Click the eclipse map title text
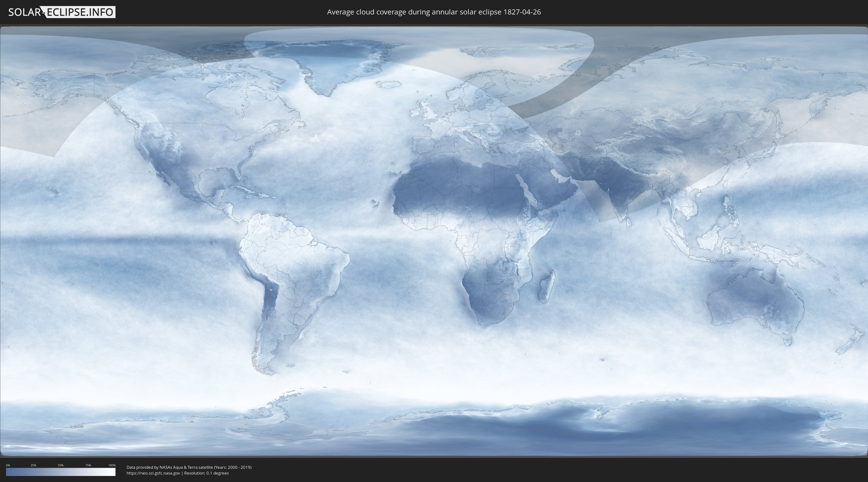The height and width of the screenshot is (482, 868). (x=434, y=12)
